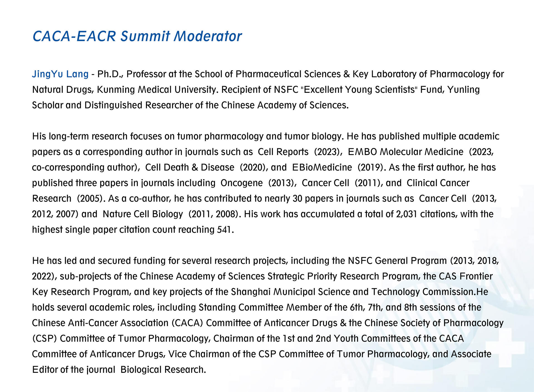Click the number 541 in the text
The width and height of the screenshot is (534, 392).
point(224,230)
